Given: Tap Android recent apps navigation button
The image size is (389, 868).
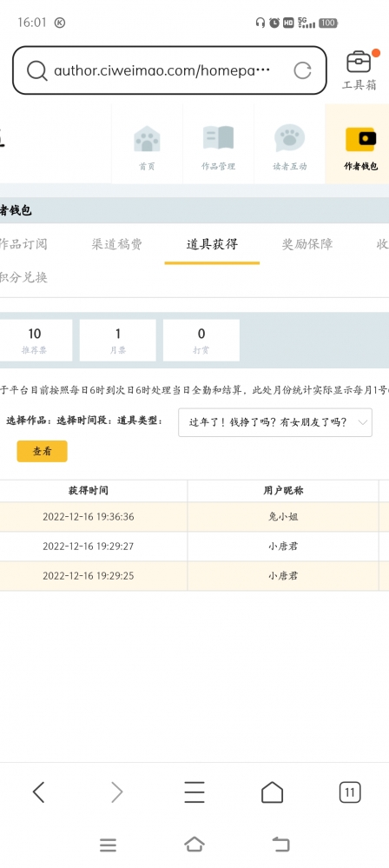Looking at the screenshot, I should pos(108,845).
